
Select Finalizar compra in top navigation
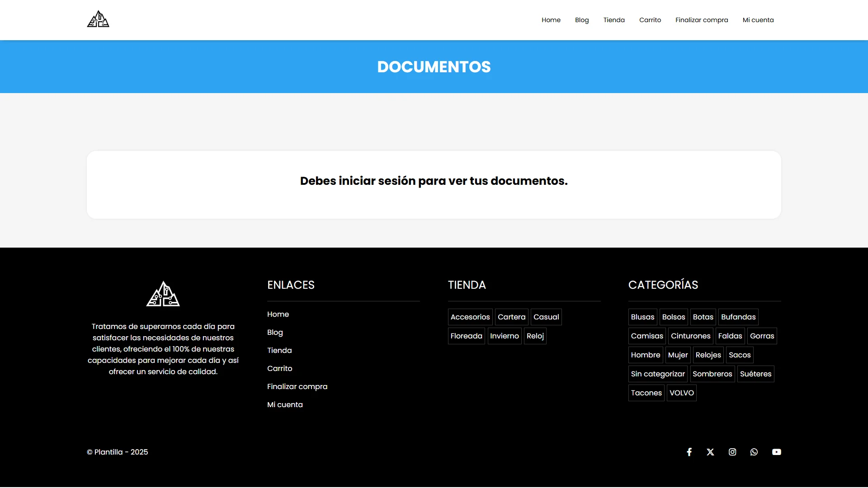click(702, 20)
